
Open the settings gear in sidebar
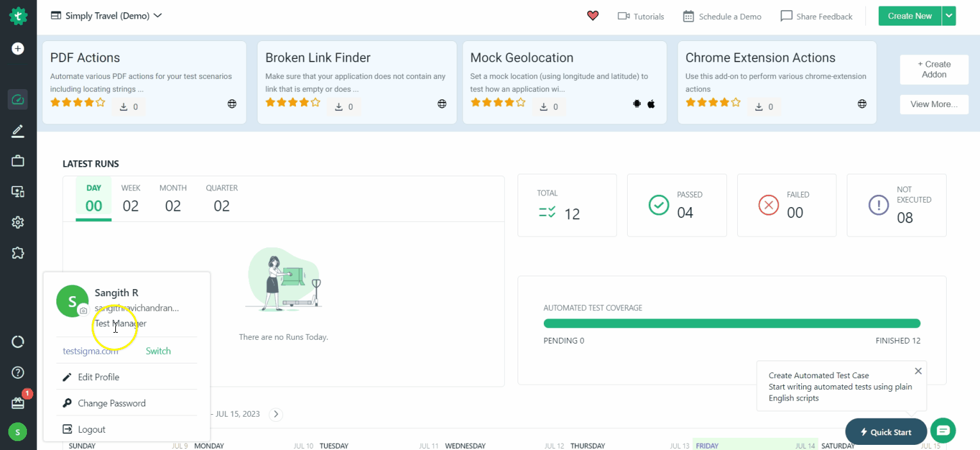point(18,222)
